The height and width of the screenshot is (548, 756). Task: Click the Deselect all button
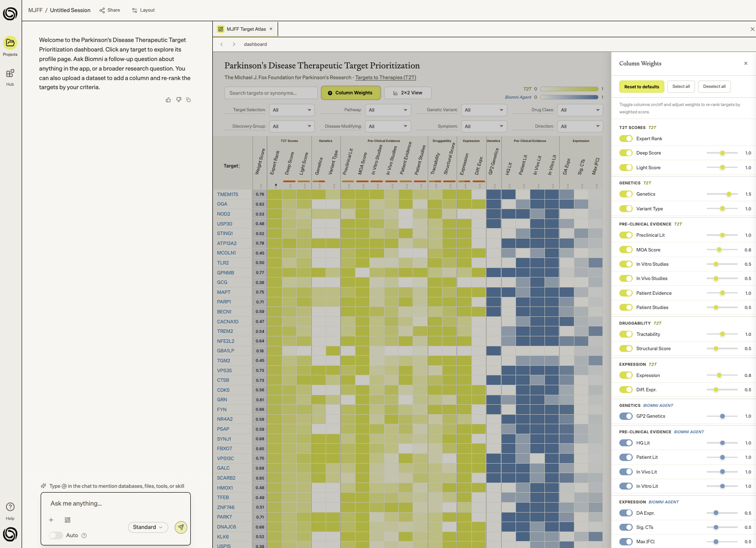[714, 87]
